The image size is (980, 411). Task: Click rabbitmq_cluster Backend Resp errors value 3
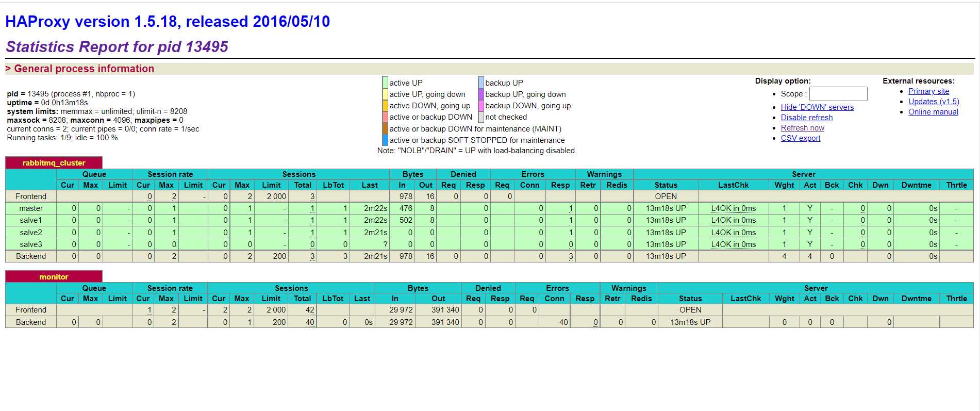[x=571, y=256]
